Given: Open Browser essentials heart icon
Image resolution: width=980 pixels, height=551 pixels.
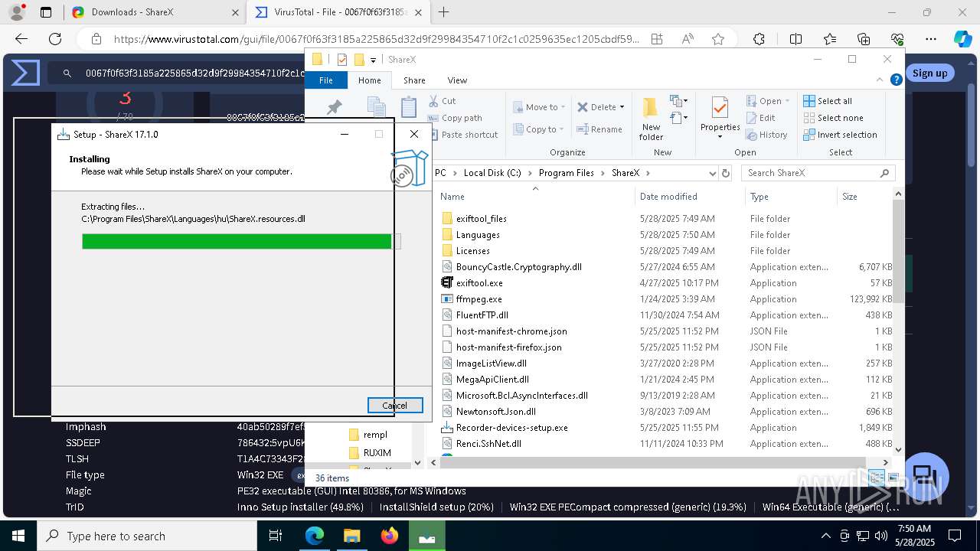Looking at the screenshot, I should tap(897, 39).
